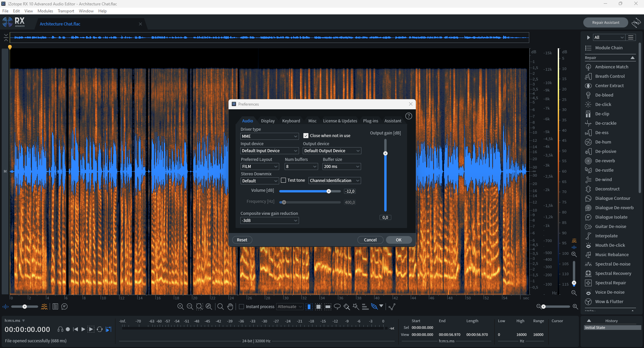The image size is (644, 348).
Task: Click the waveform/spectrogram opacity slider handle
Action: [24, 306]
